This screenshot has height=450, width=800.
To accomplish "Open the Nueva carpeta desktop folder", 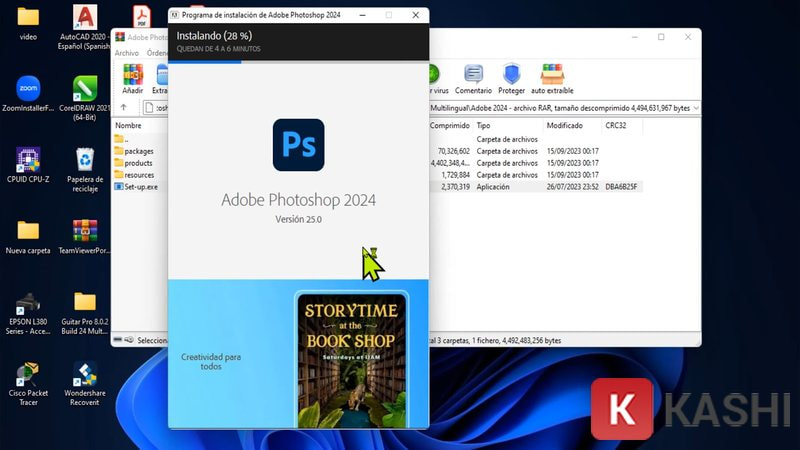I will (28, 237).
